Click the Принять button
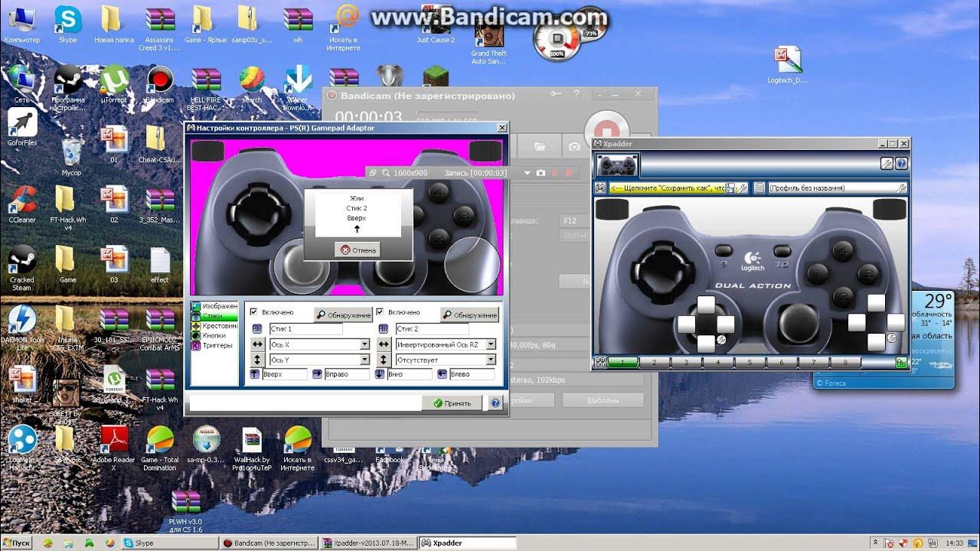This screenshot has height=551, width=980. pyautogui.click(x=452, y=403)
